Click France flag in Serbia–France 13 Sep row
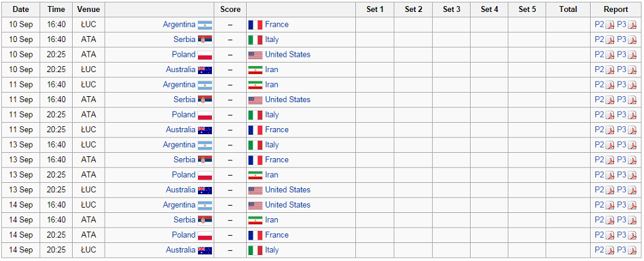 255,160
